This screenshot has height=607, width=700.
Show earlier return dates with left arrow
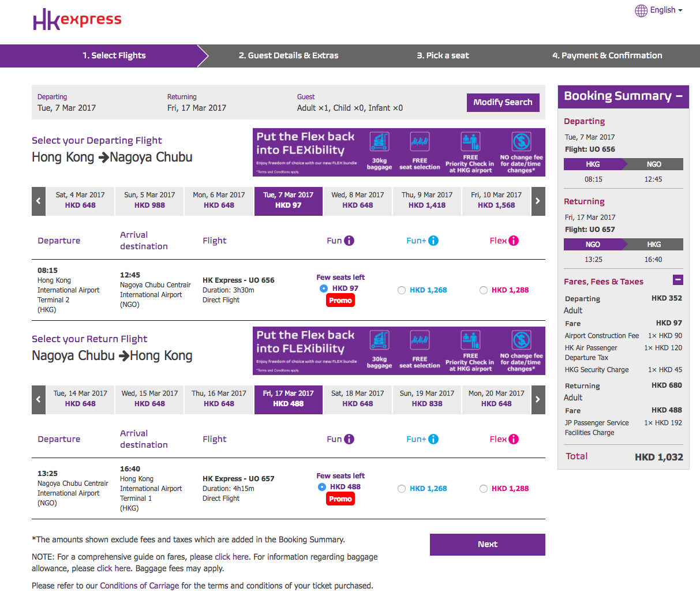tap(39, 399)
